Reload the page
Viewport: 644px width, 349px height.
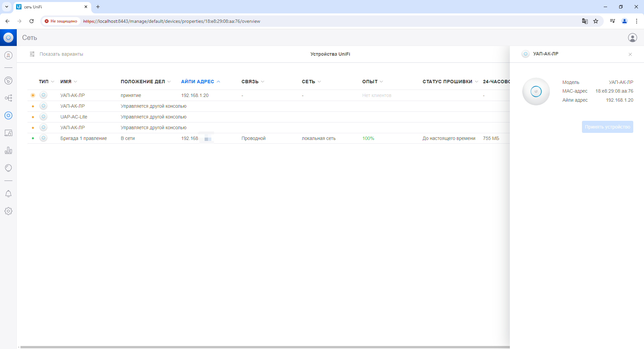32,21
